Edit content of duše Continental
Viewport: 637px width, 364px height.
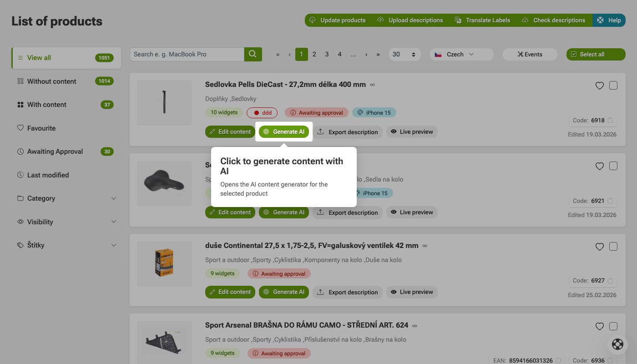coord(230,292)
